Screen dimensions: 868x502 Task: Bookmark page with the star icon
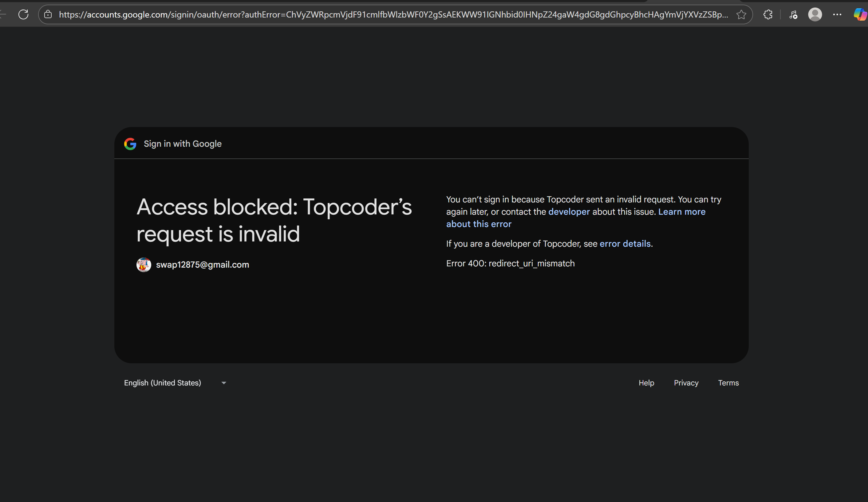click(x=741, y=14)
